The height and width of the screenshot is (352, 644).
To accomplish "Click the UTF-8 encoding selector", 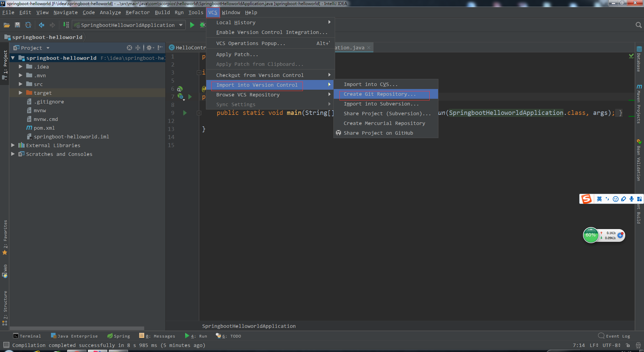I will click(x=611, y=345).
